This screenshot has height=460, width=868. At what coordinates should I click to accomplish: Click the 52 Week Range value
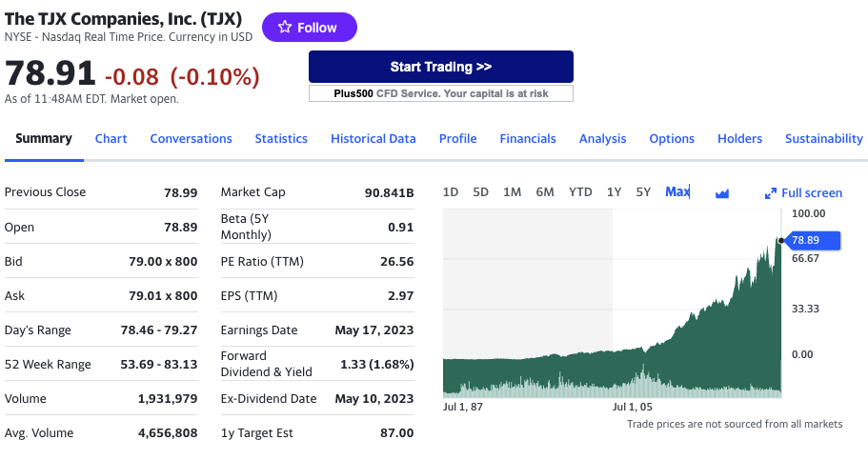coord(159,364)
